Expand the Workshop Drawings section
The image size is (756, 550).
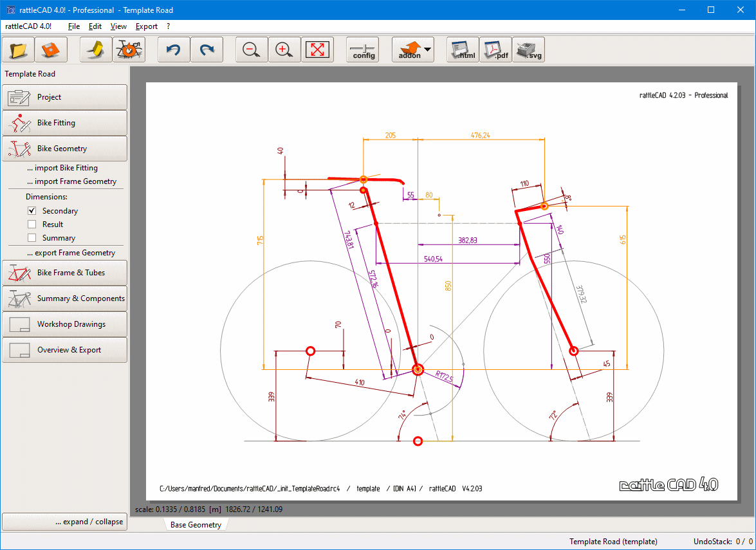pyautogui.click(x=64, y=324)
